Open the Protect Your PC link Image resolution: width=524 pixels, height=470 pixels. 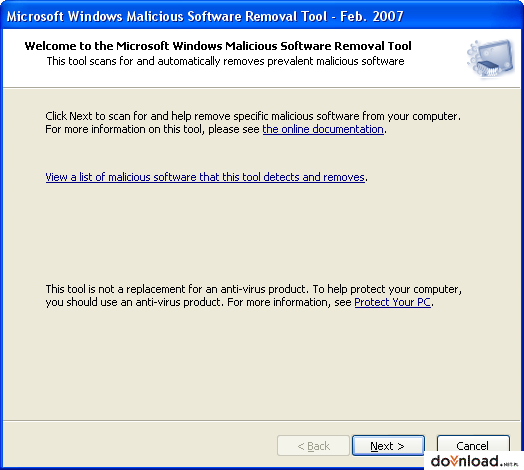point(392,302)
